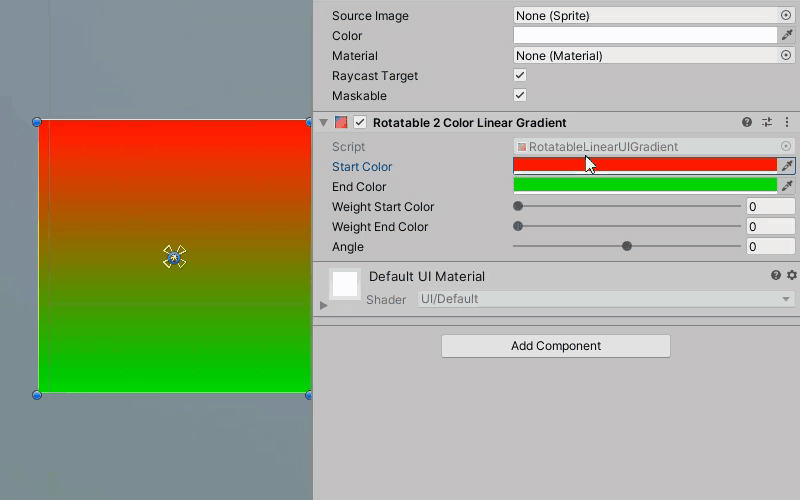Toggle the Raycast Target checkbox
800x500 pixels.
520,75
